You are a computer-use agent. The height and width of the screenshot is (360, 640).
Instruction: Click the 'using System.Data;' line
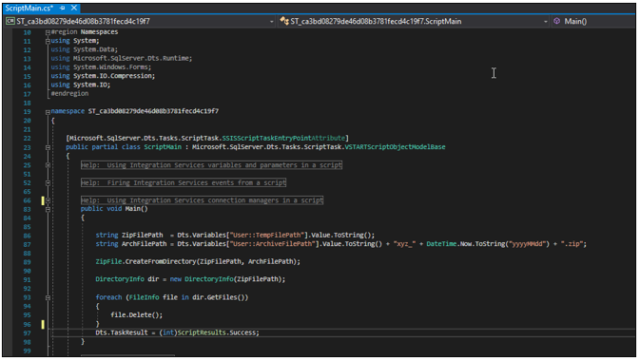tap(84, 49)
